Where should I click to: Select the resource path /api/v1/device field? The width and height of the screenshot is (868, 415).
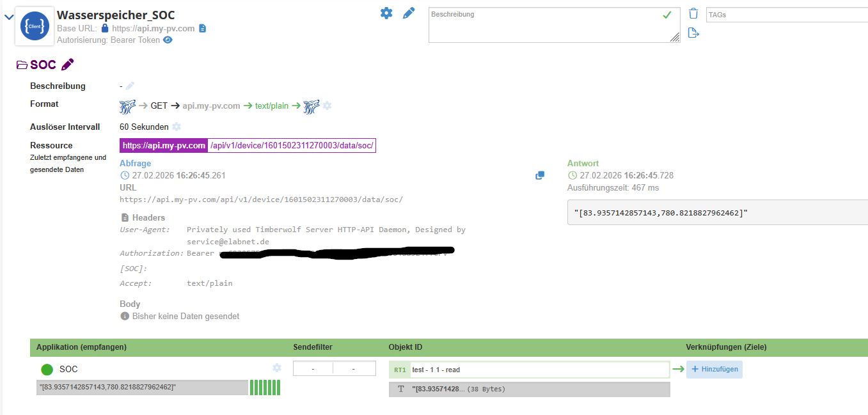pos(292,146)
